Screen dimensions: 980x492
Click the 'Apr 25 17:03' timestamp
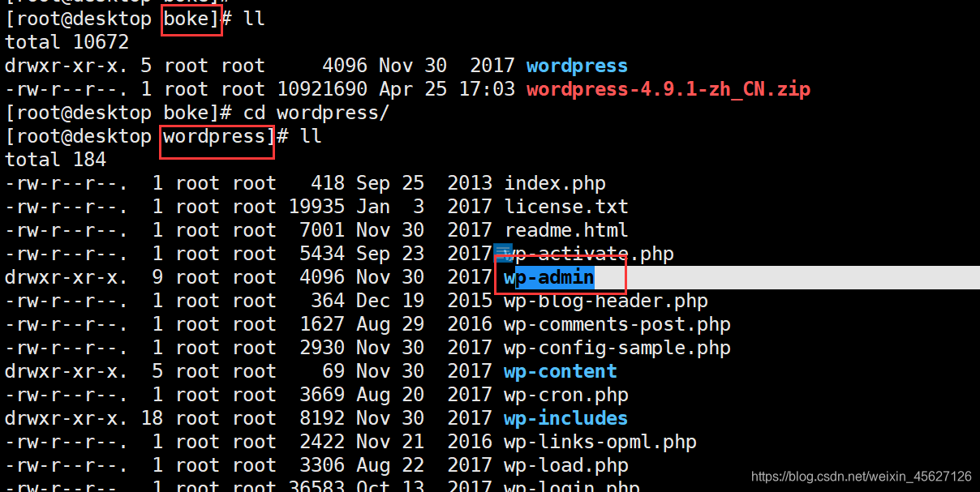click(447, 89)
